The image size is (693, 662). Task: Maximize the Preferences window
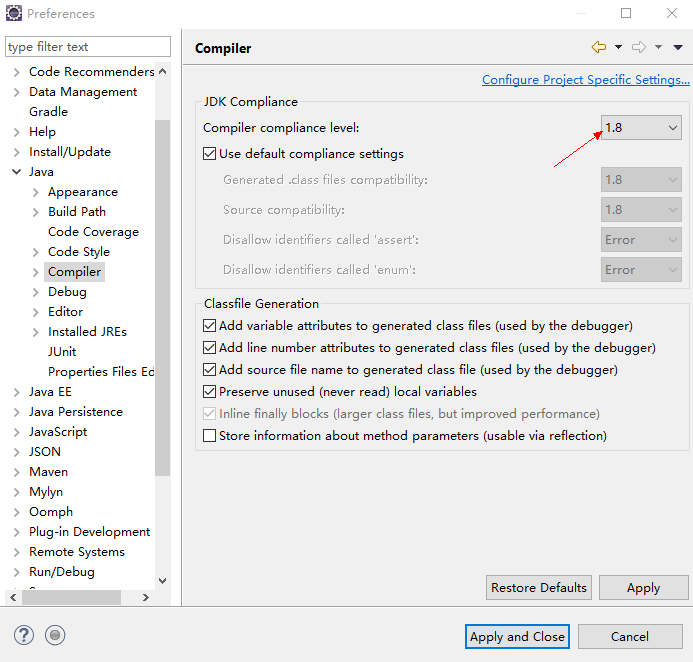(626, 13)
